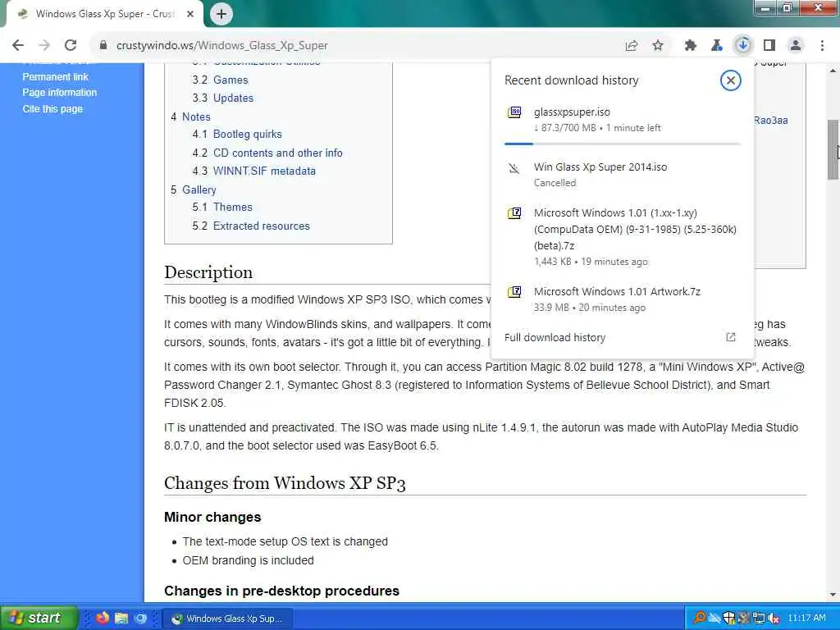Open Chrome three-dot menu
Screen dimensions: 840x630
(822, 46)
